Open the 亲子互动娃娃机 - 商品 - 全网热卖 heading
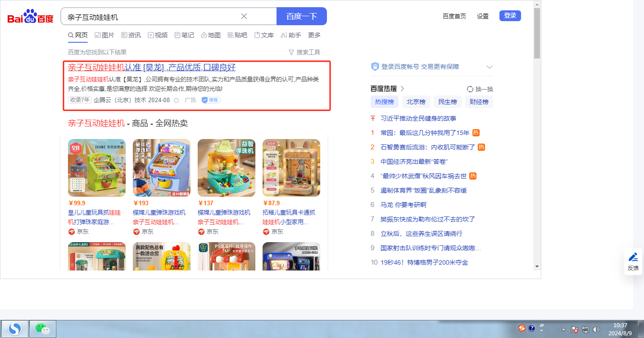Viewport: 644px width, 338px height. pos(128,123)
